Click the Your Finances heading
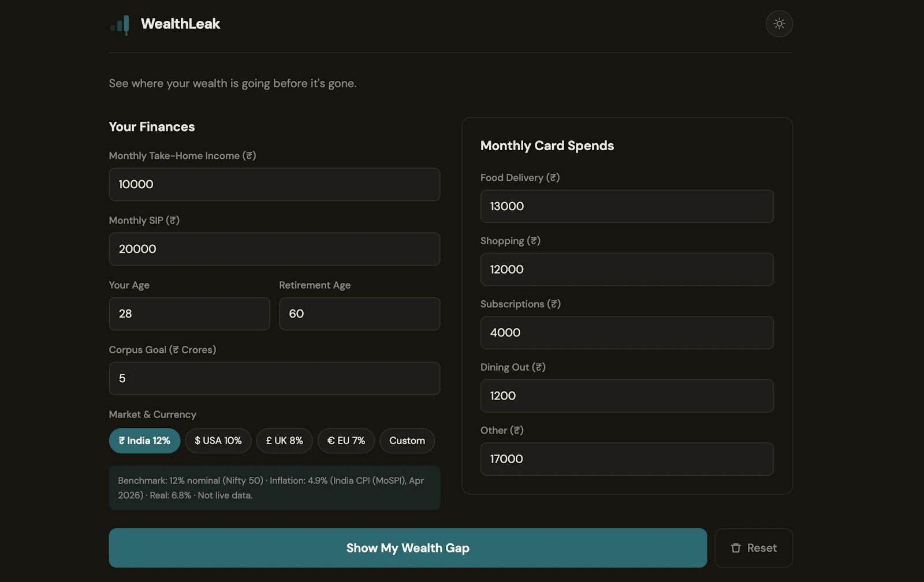The width and height of the screenshot is (924, 582). pyautogui.click(x=152, y=126)
